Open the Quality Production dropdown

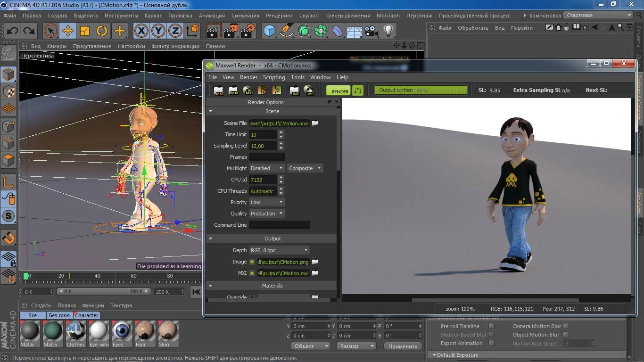click(267, 214)
